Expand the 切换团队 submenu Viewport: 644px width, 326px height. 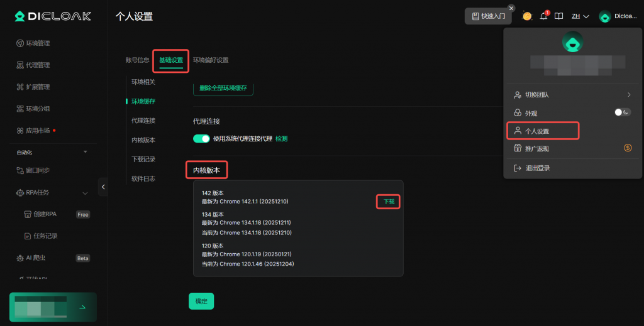[x=628, y=95]
